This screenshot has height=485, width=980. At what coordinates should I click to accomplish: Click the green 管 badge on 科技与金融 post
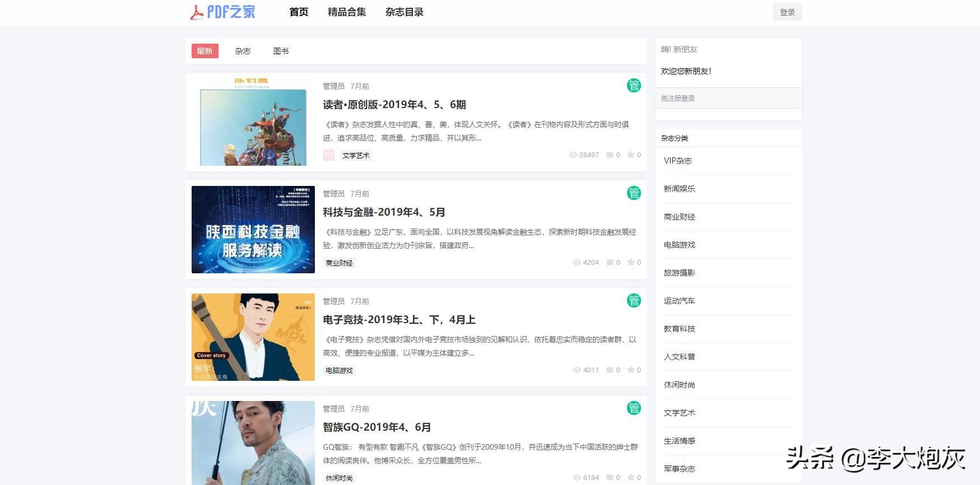click(634, 193)
